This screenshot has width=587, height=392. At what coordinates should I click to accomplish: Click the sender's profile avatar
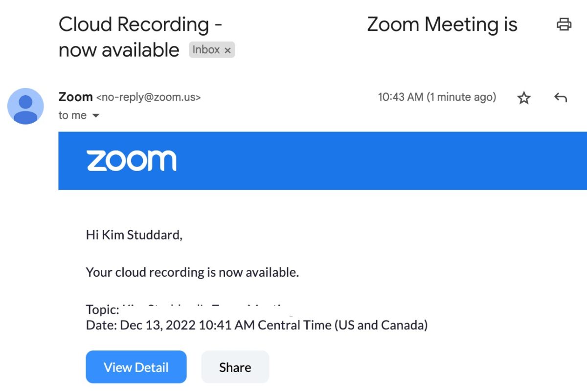[25, 106]
